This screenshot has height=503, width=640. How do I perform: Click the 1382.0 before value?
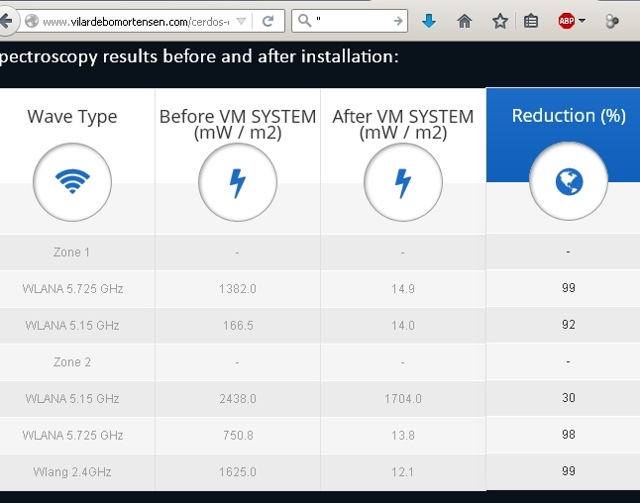[x=238, y=289]
